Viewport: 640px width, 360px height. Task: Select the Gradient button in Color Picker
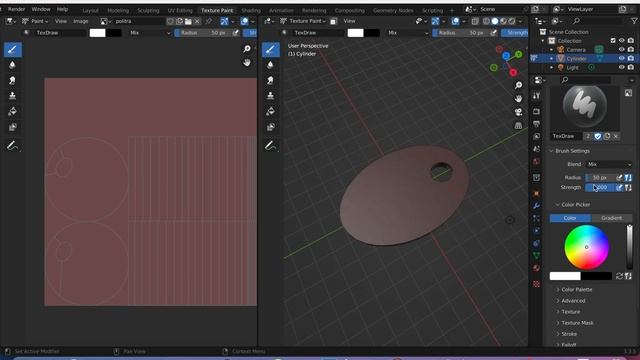pos(611,218)
